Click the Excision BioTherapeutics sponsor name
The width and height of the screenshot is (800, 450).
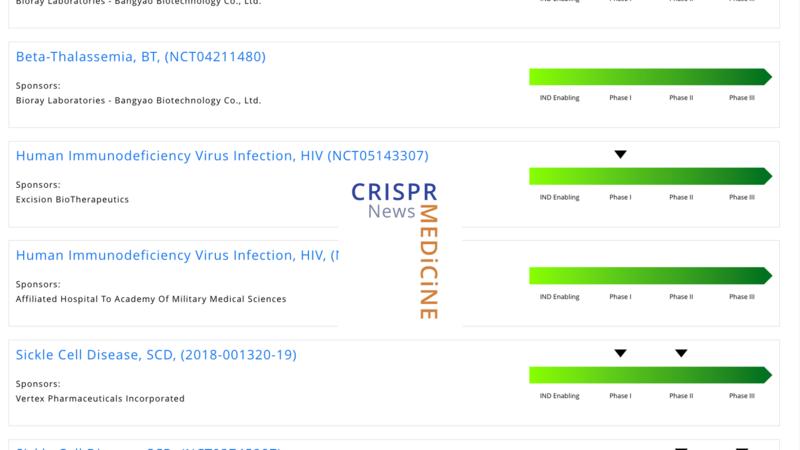click(72, 200)
